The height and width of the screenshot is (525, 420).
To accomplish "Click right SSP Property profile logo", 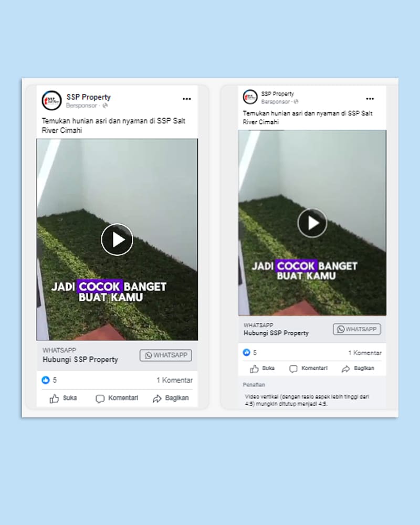I will (250, 97).
